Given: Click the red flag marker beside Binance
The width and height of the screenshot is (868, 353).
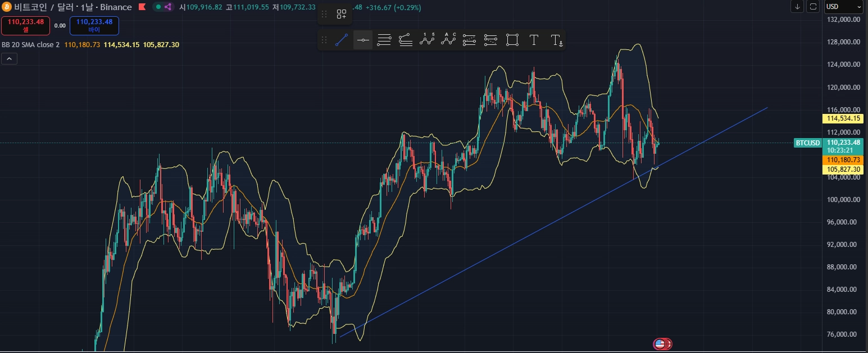Looking at the screenshot, I should (x=141, y=7).
